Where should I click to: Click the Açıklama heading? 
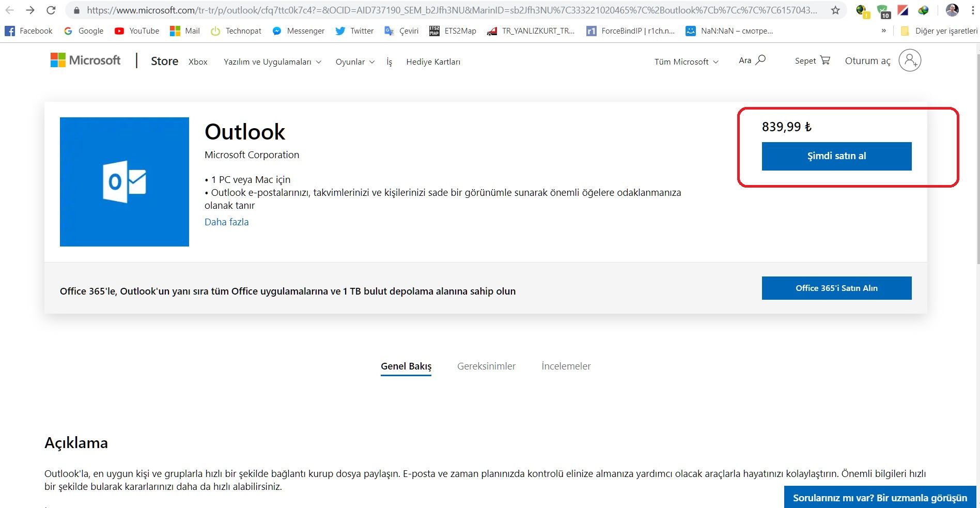click(x=76, y=443)
